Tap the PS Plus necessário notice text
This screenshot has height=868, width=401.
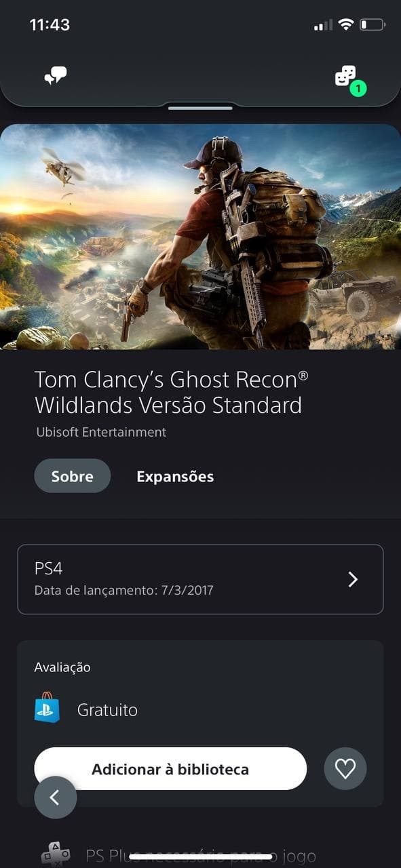(x=201, y=856)
